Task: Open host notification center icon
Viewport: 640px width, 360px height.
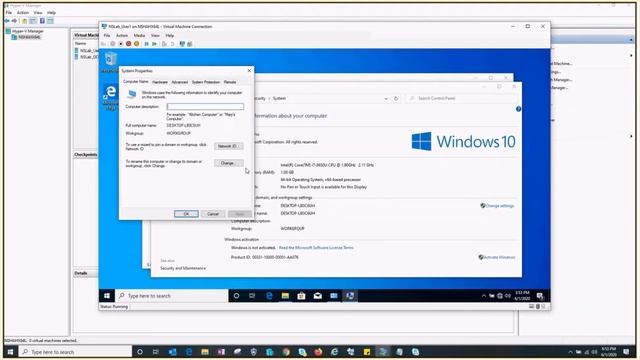Action: (626, 352)
